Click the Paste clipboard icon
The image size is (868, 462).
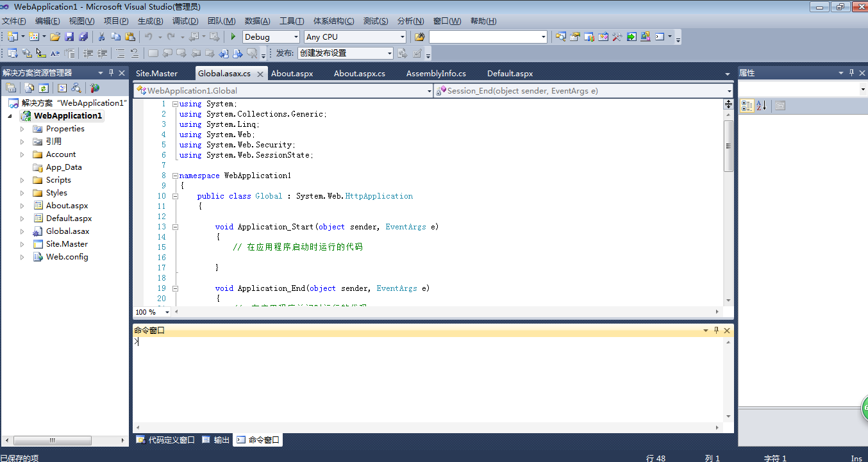(x=130, y=37)
